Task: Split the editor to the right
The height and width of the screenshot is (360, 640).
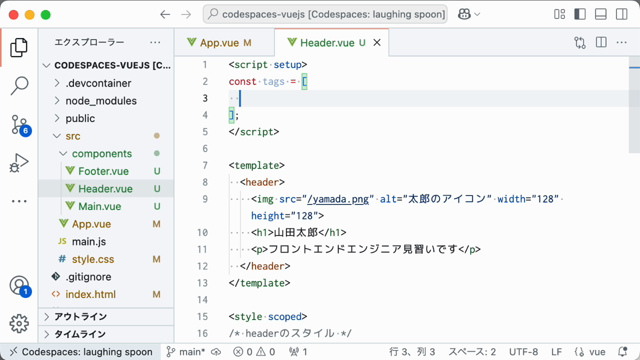Action: pyautogui.click(x=601, y=42)
